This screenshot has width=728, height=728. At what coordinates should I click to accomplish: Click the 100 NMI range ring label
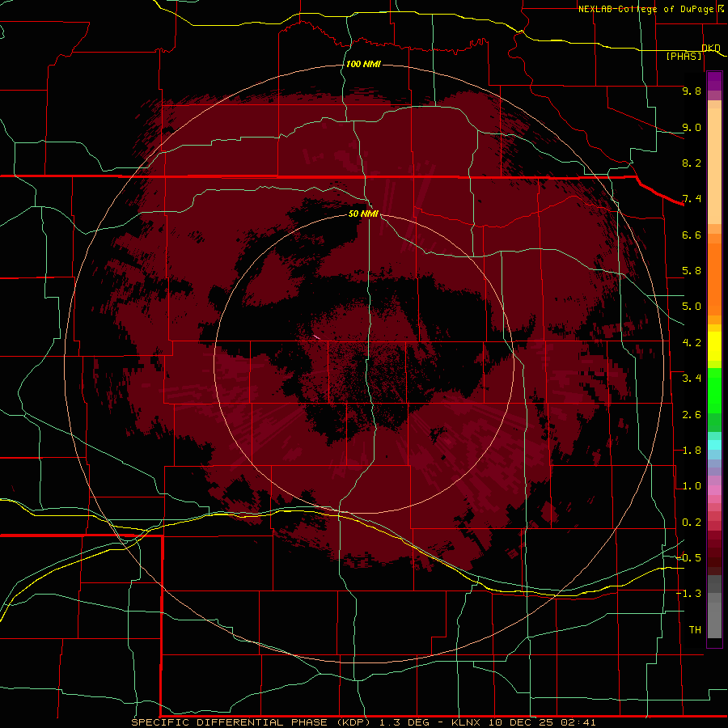pos(363,64)
